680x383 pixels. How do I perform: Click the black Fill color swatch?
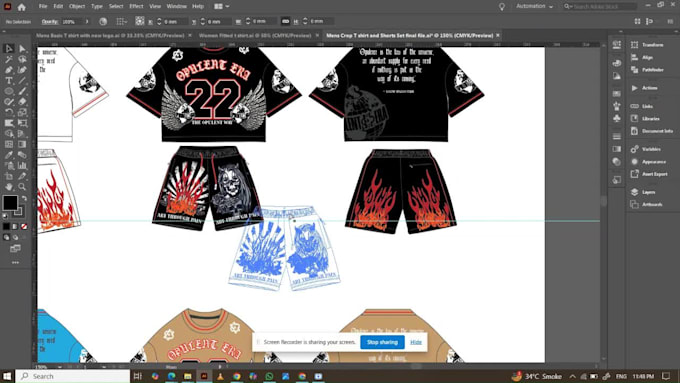point(10,202)
